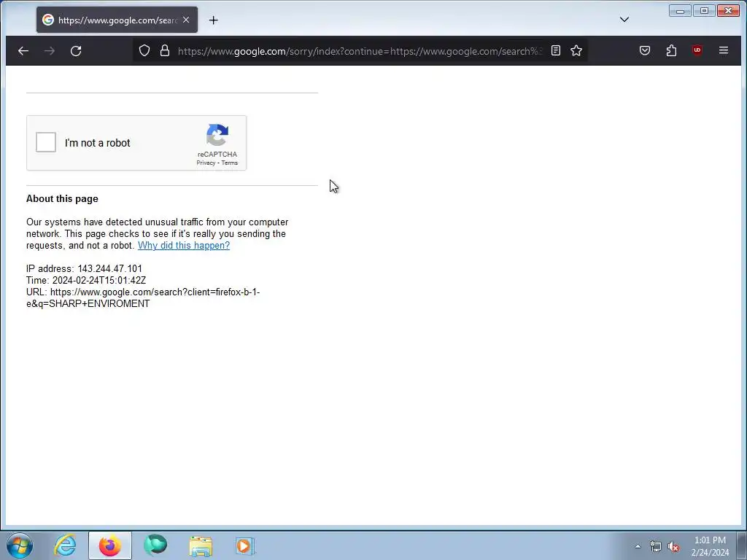This screenshot has height=560, width=747.
Task: Close the Google search tab
Action: coord(186,20)
